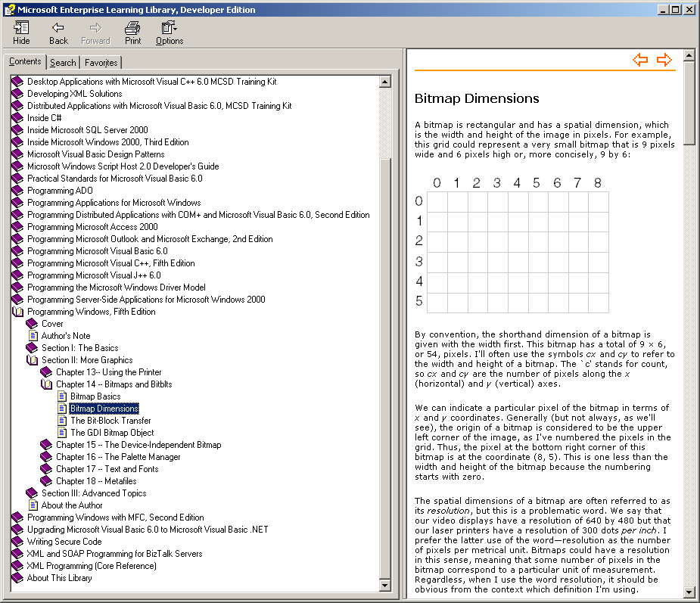Click the Hide toolbar icon
The width and height of the screenshot is (700, 603).
(21, 28)
